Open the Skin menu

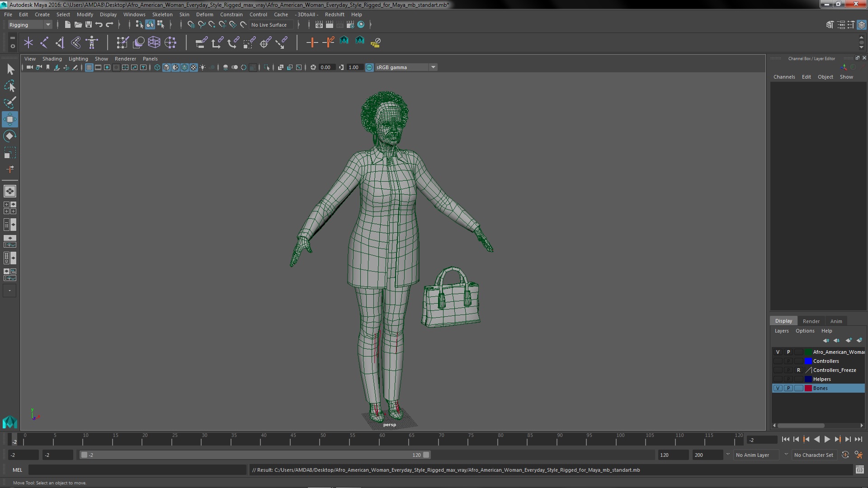click(x=184, y=14)
